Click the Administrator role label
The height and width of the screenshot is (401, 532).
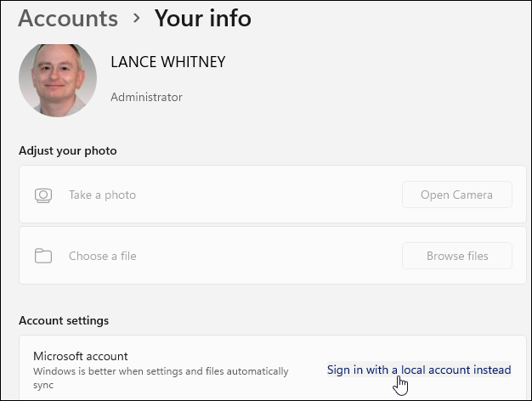pos(146,97)
